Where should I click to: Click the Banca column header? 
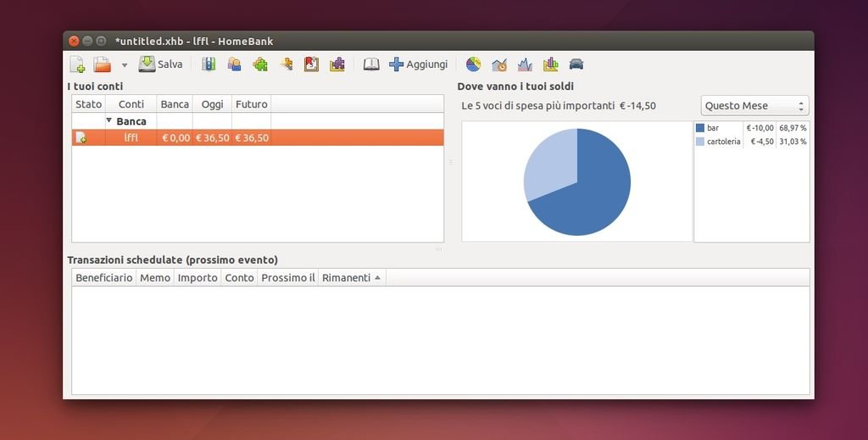(x=175, y=104)
